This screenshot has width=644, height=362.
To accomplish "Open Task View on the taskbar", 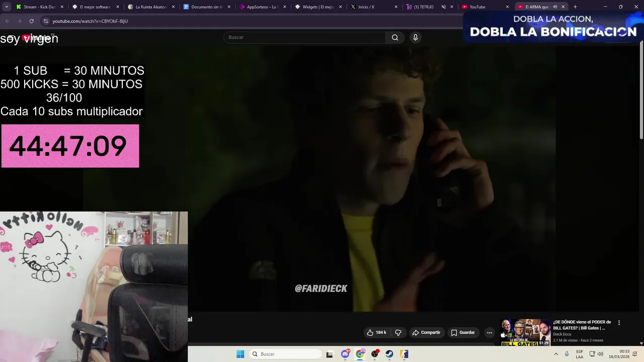I will click(x=330, y=354).
